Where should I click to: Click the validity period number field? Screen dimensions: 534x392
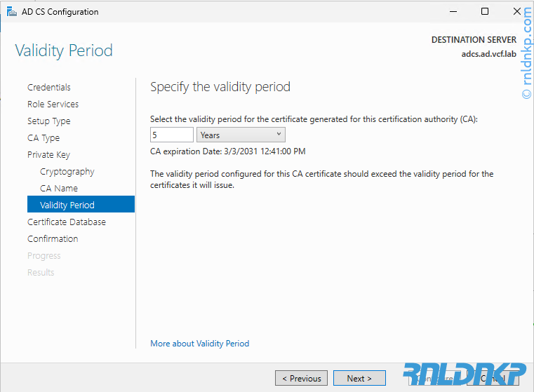(x=172, y=135)
